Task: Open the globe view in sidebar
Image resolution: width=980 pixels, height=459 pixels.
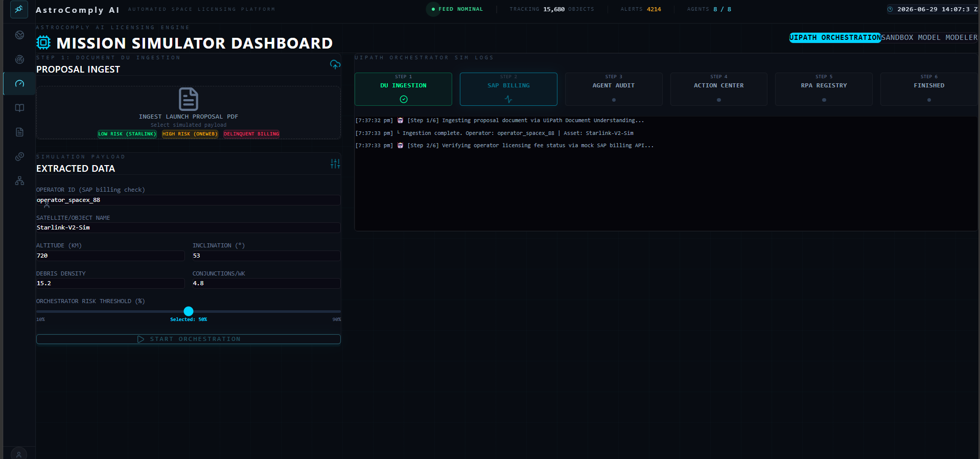Action: tap(19, 35)
